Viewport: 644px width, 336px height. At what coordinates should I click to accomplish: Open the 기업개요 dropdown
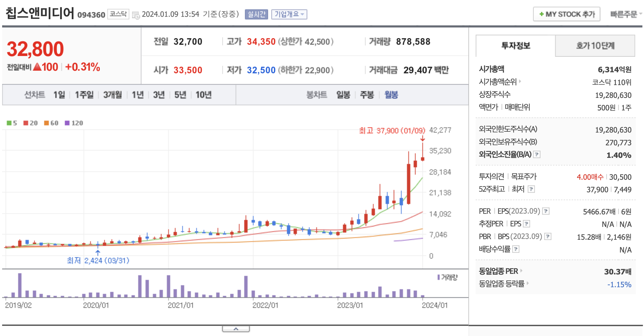pyautogui.click(x=289, y=14)
